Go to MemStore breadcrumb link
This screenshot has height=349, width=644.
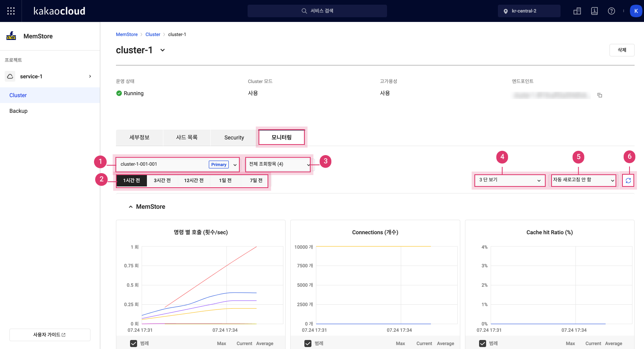127,34
